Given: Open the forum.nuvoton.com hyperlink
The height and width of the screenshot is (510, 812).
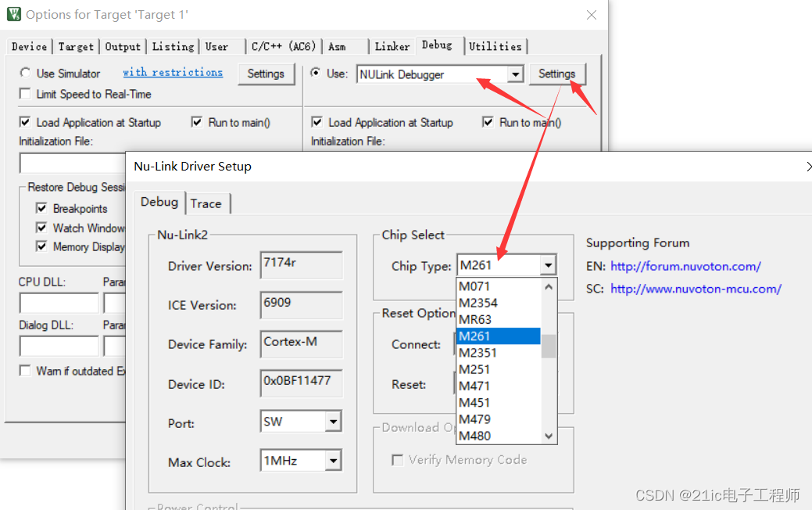Looking at the screenshot, I should point(685,266).
